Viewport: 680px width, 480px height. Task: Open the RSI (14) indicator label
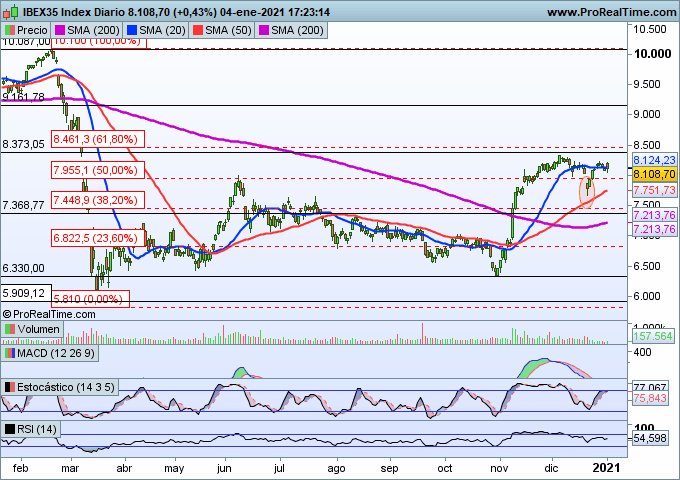point(36,429)
